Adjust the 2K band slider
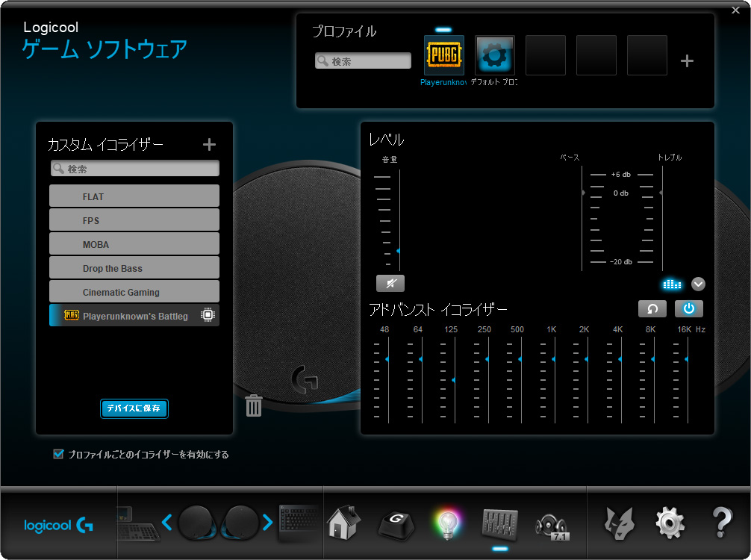 click(x=586, y=359)
